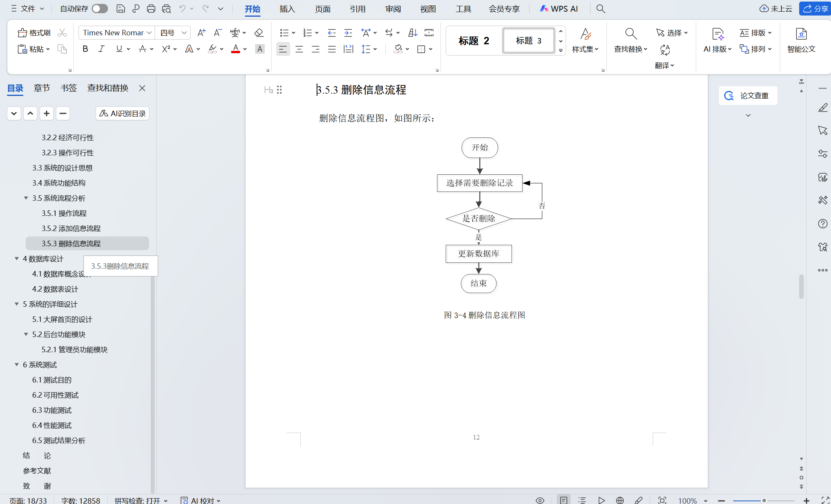Click the clear formatting eraser icon
Screen dimensions: 831x504
[x=259, y=33]
